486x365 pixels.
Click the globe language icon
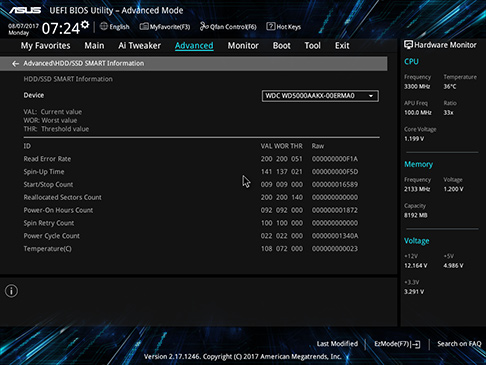pyautogui.click(x=104, y=26)
